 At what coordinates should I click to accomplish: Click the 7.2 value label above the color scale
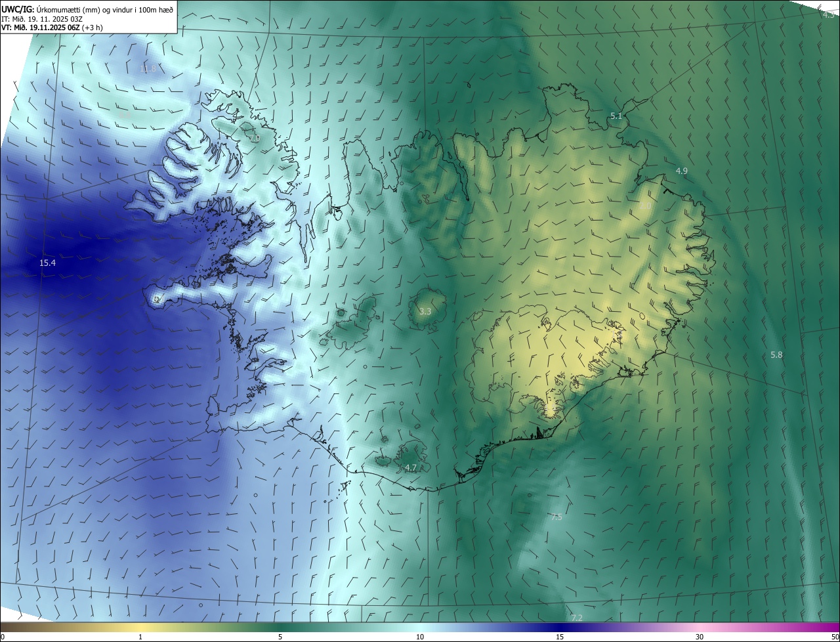pyautogui.click(x=577, y=618)
